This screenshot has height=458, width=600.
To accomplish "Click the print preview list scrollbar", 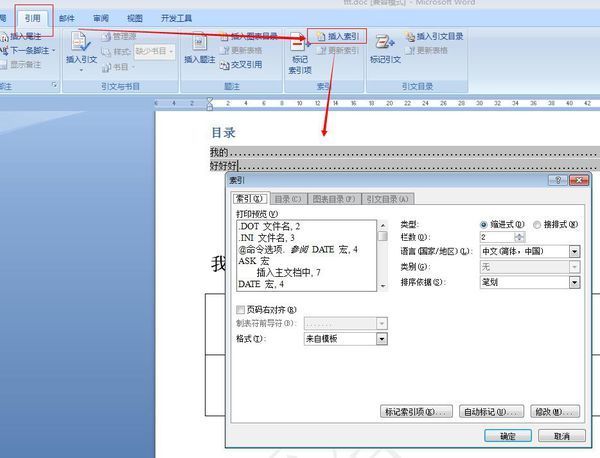I will click(382, 255).
